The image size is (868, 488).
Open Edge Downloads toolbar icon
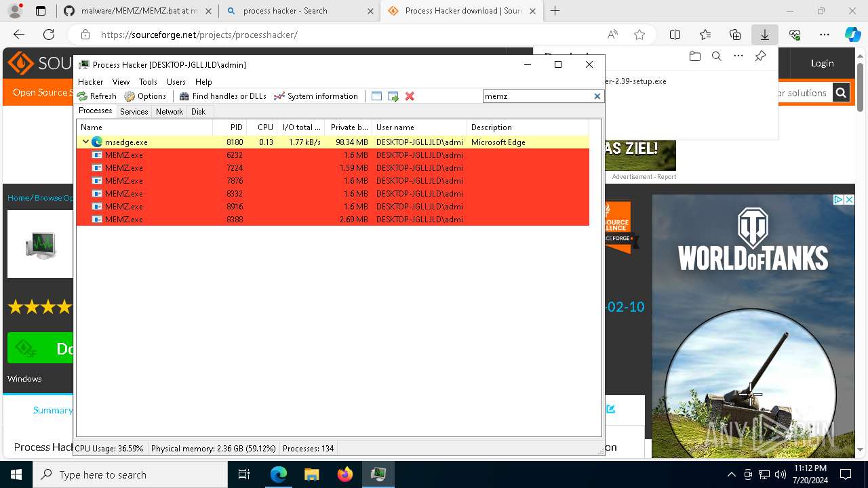[x=765, y=35]
